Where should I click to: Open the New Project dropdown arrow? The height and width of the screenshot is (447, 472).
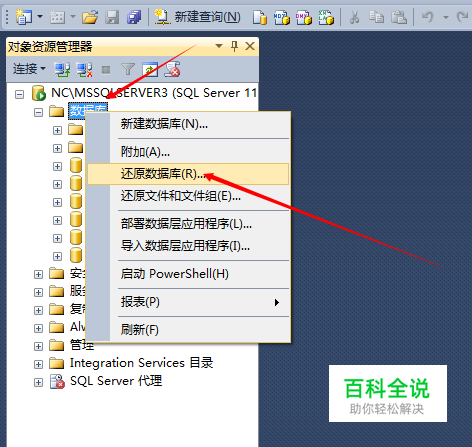click(x=40, y=16)
